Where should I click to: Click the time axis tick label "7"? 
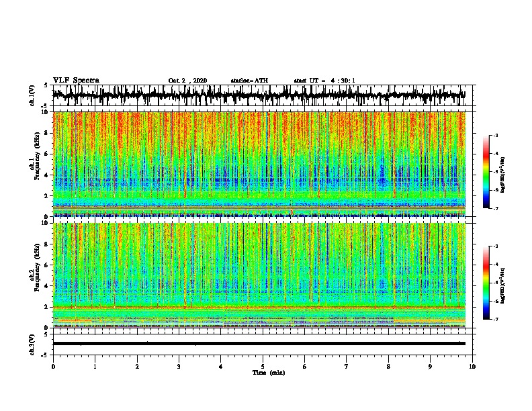pyautogui.click(x=347, y=367)
